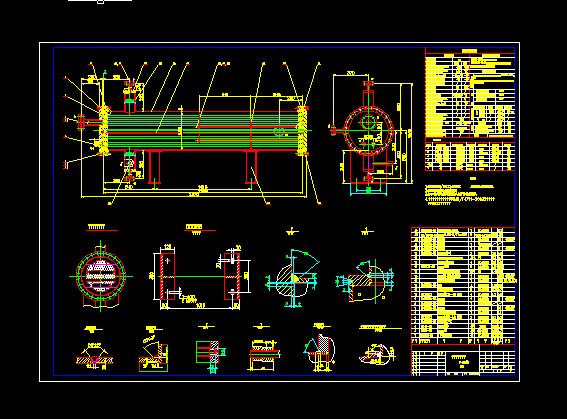Select the circular end view with bolt circle
Viewport: 567px width, 419px height.
pyautogui.click(x=369, y=132)
